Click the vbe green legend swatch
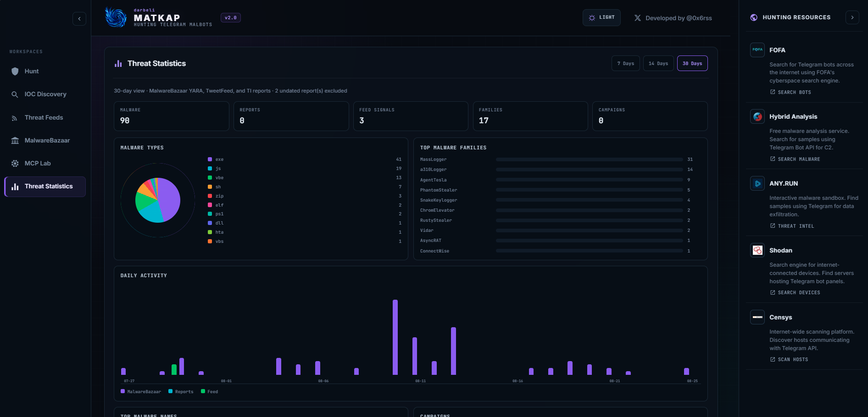This screenshot has width=868, height=417. pyautogui.click(x=210, y=178)
